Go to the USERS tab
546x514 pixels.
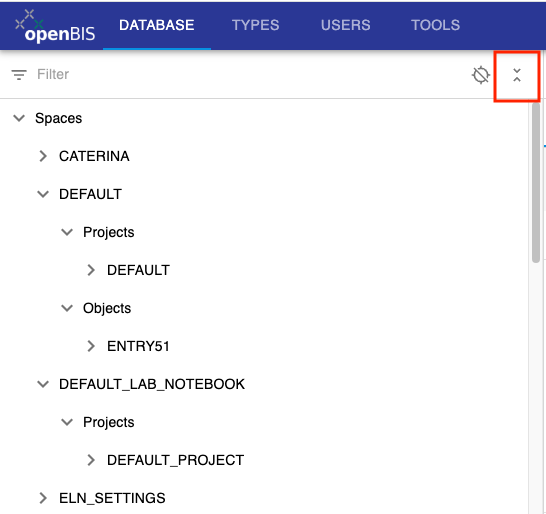click(x=345, y=25)
